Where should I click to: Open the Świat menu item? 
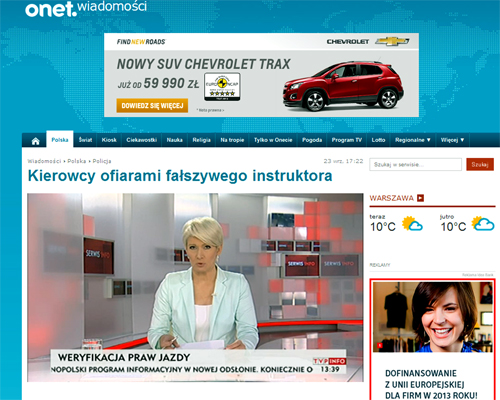coord(85,140)
